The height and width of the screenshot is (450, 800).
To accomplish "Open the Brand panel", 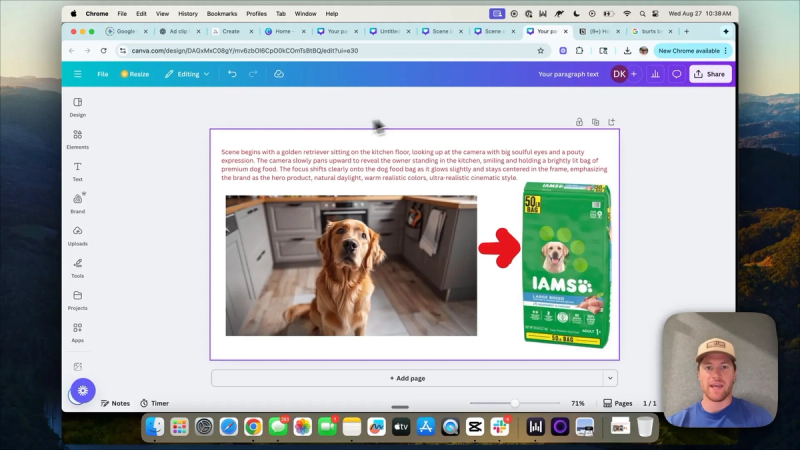I will click(78, 204).
